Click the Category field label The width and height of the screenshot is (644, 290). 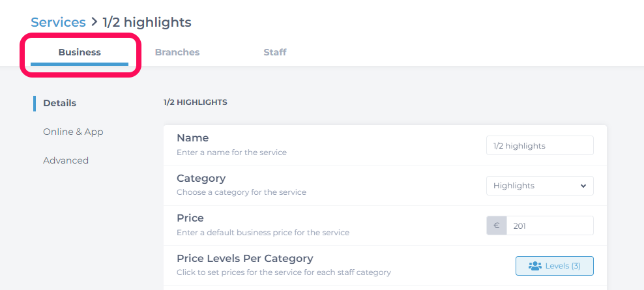[201, 179]
